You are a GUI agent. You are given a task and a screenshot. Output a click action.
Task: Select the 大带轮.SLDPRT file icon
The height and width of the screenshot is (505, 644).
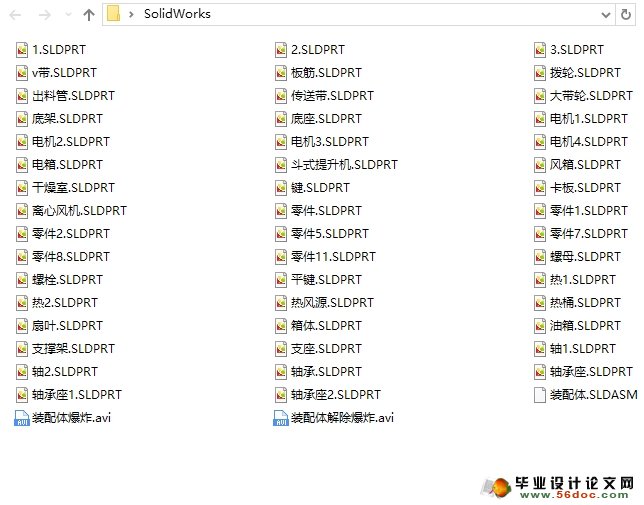click(540, 96)
